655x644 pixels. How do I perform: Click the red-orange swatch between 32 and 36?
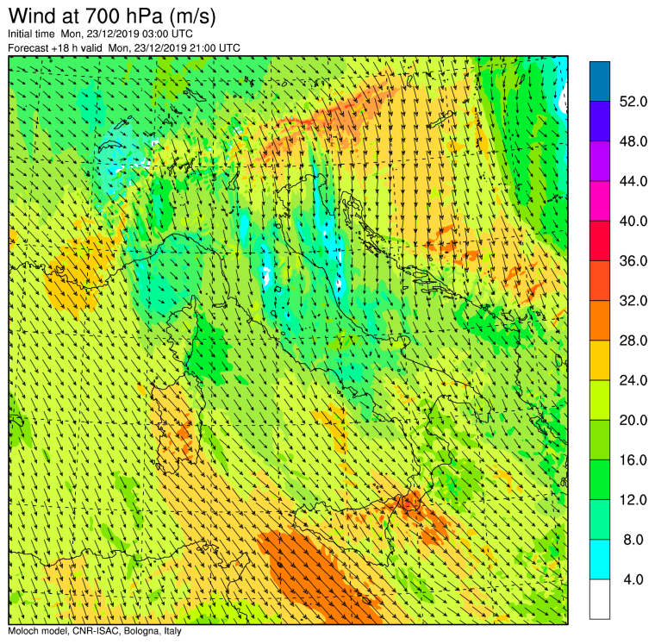point(600,280)
